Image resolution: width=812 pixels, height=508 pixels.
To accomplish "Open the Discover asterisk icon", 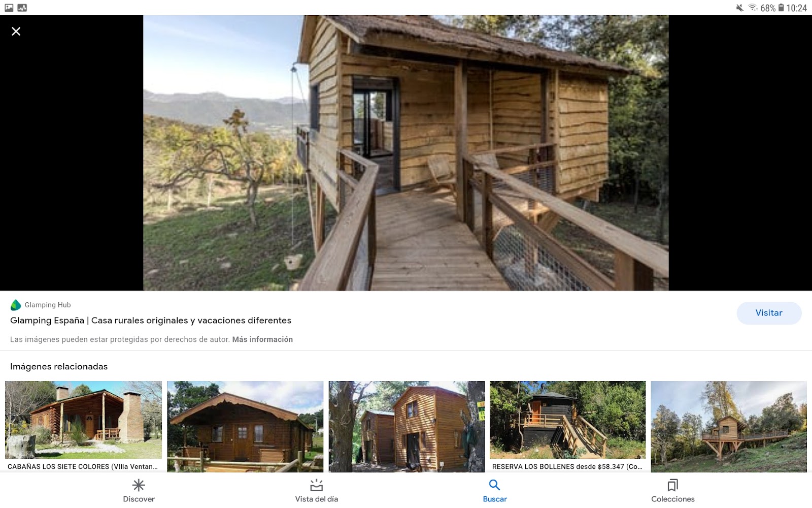I will point(139,485).
